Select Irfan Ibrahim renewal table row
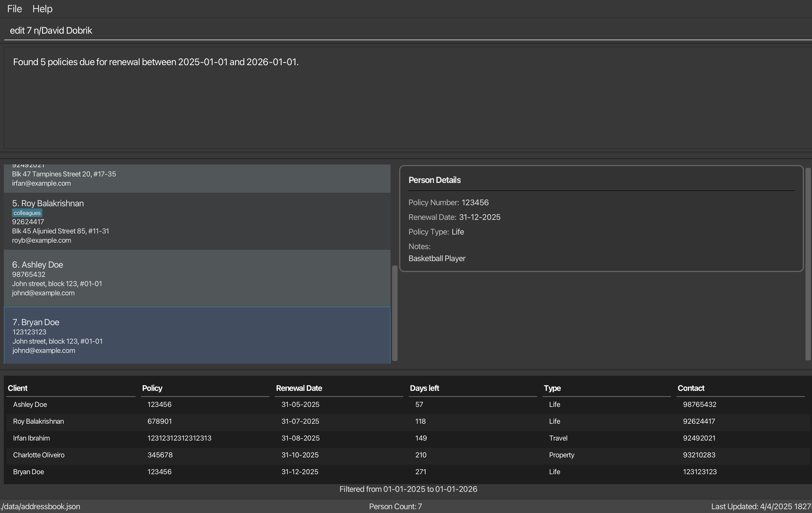The image size is (812, 513). point(405,438)
